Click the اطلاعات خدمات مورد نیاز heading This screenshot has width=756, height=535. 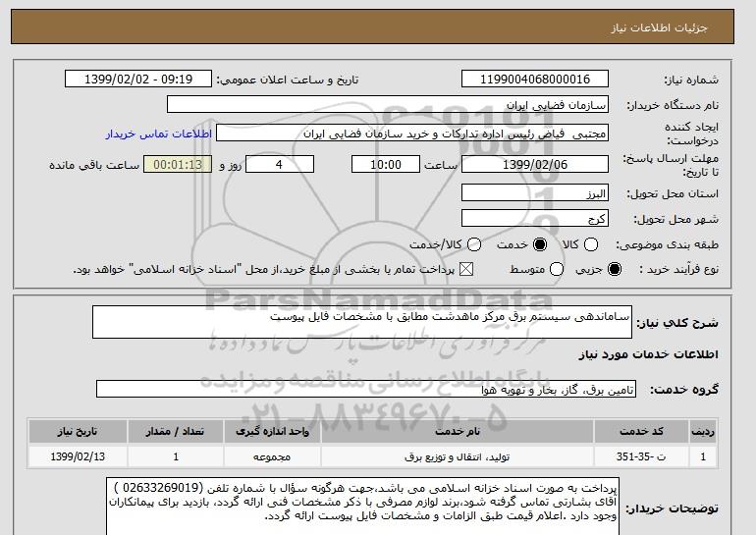coord(648,354)
